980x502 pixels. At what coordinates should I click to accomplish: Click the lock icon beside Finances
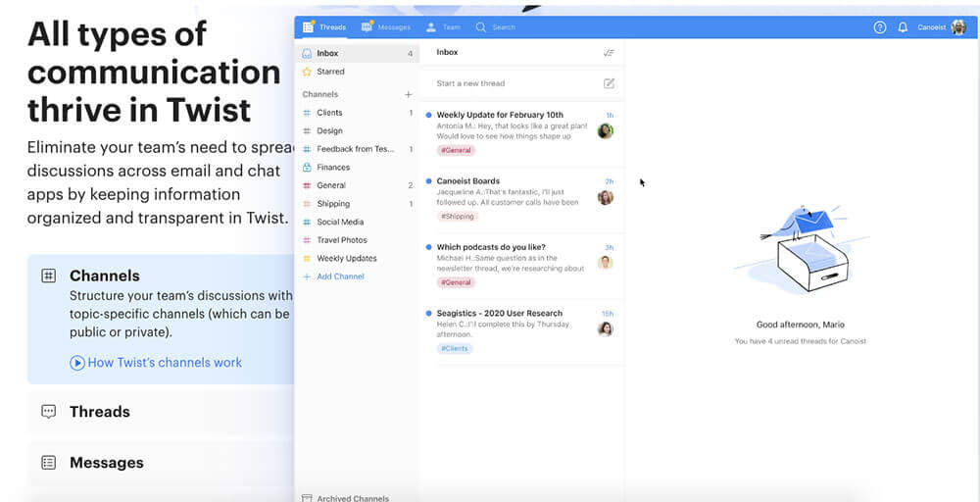[307, 168]
